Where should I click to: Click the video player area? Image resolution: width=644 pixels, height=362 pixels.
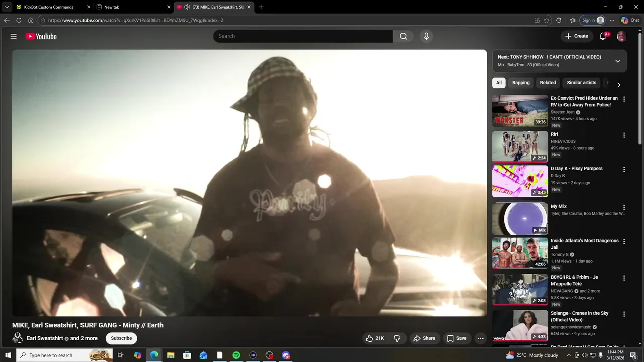250,183
